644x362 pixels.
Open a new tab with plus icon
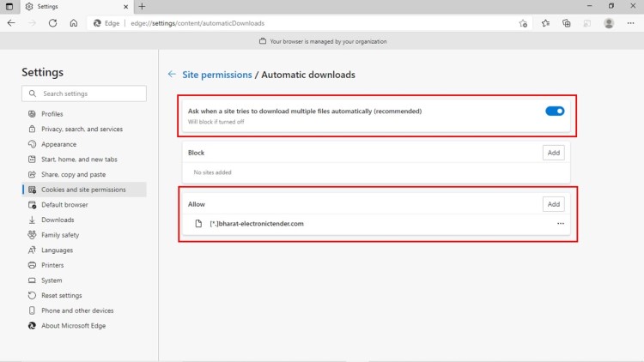coord(142,6)
